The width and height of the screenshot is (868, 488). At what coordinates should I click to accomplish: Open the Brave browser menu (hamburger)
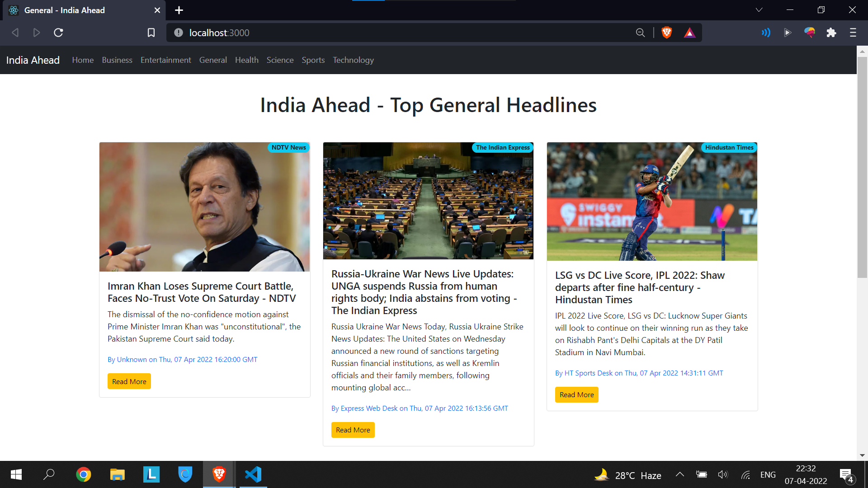853,33
